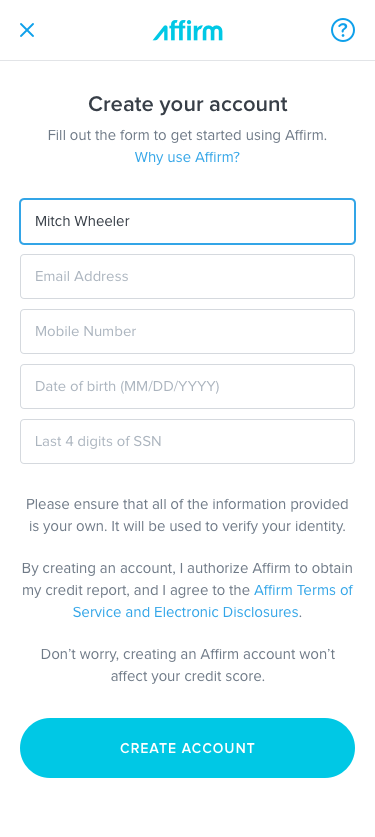375x837 pixels.
Task: Follow Service and Electronic Disclosures link line
Action: [186, 612]
